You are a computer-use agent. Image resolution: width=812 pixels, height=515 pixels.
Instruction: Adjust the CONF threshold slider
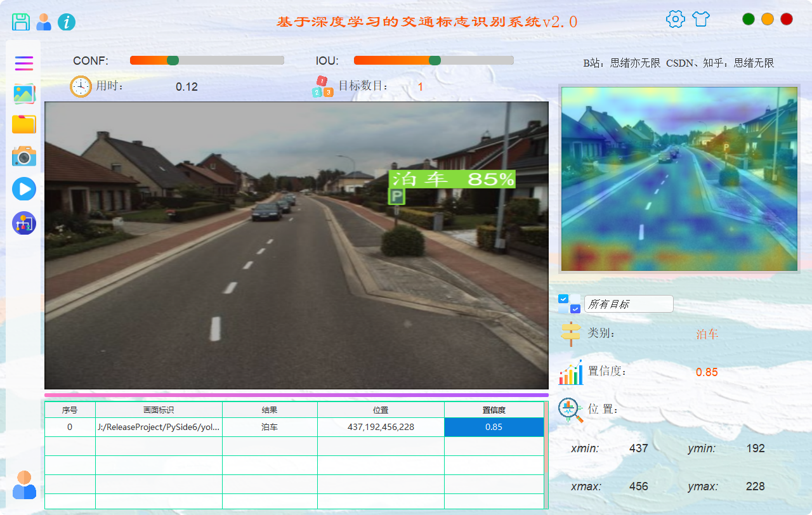(x=173, y=60)
